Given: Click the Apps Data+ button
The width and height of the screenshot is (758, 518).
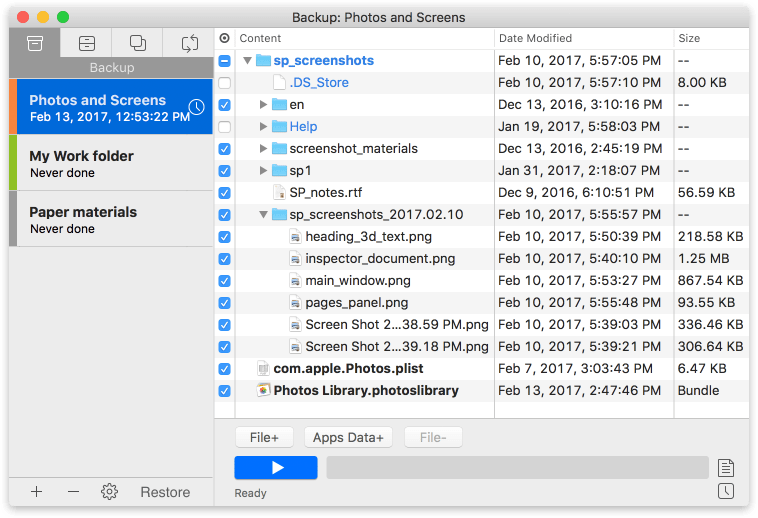Looking at the screenshot, I should [x=348, y=437].
